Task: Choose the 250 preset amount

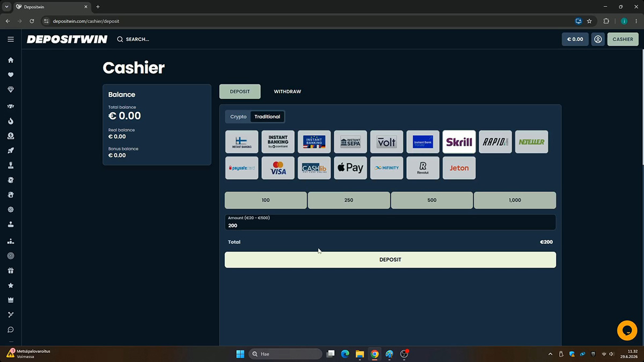Action: tap(349, 200)
